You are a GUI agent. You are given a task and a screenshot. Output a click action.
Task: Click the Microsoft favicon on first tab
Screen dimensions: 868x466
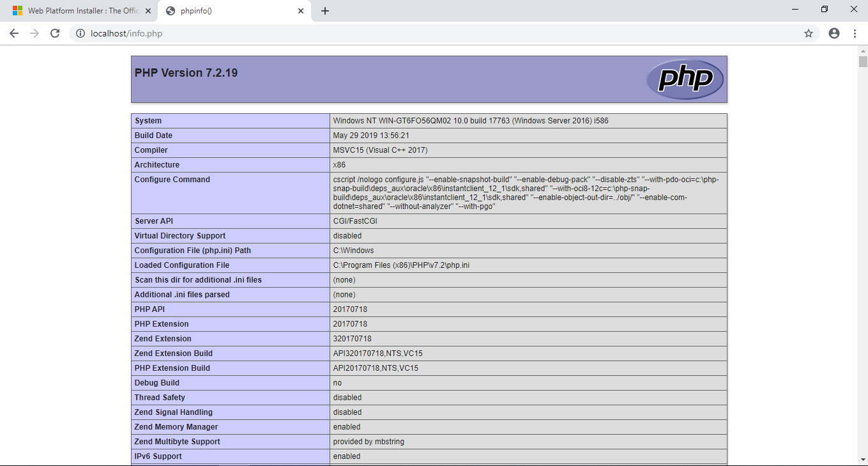pyautogui.click(x=17, y=11)
